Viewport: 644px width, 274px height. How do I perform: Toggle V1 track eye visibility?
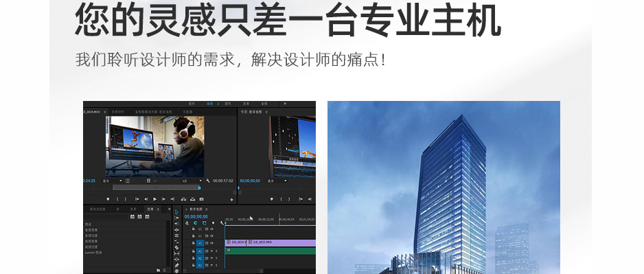click(x=212, y=243)
